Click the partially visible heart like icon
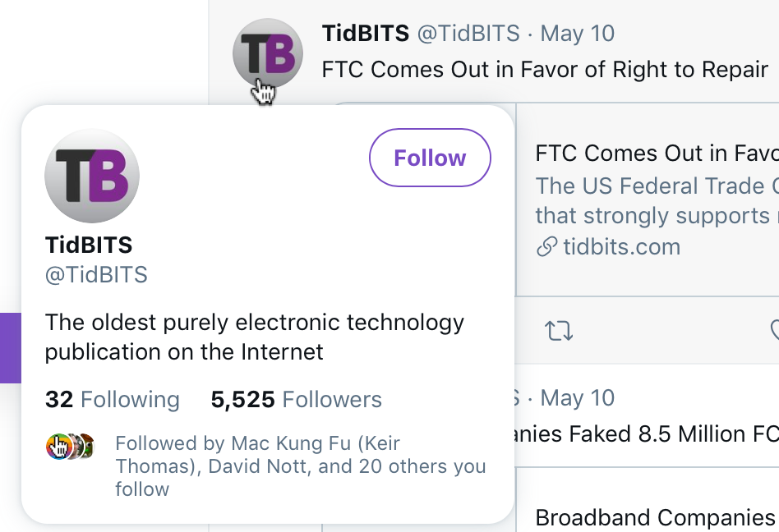779x532 pixels. point(774,331)
